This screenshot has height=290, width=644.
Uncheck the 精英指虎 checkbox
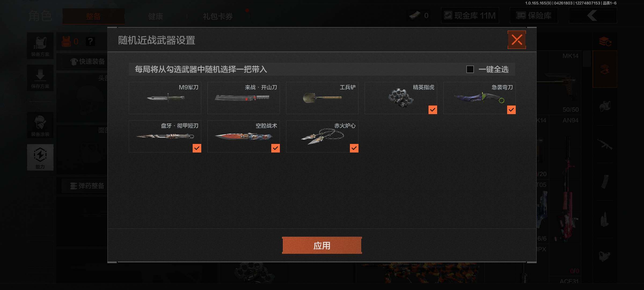click(x=433, y=110)
